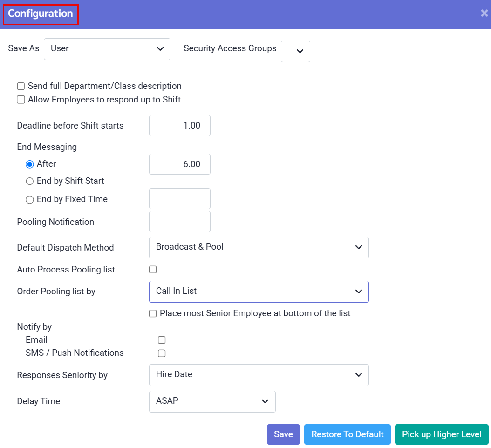This screenshot has height=448, width=491.
Task: Open the Default Dispatch Method dropdown
Action: [259, 247]
